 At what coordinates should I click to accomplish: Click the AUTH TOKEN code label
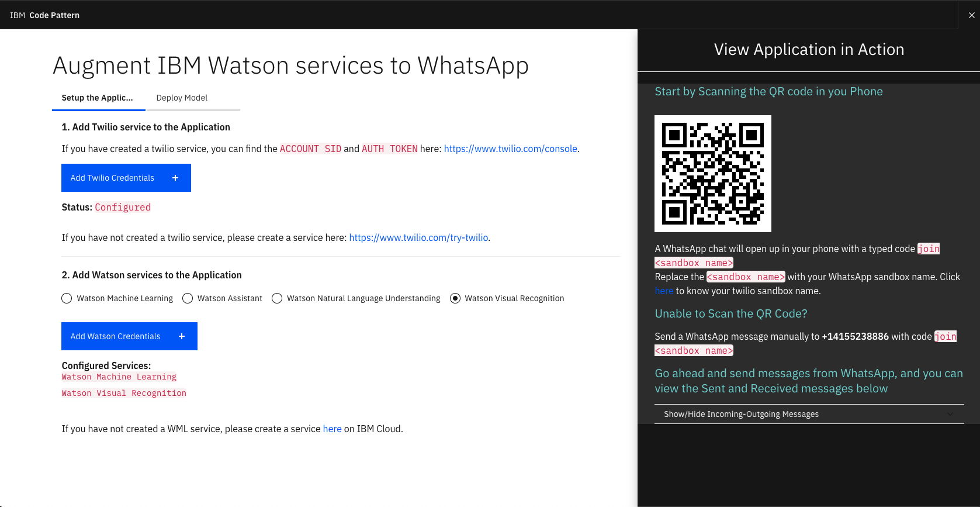click(x=390, y=149)
